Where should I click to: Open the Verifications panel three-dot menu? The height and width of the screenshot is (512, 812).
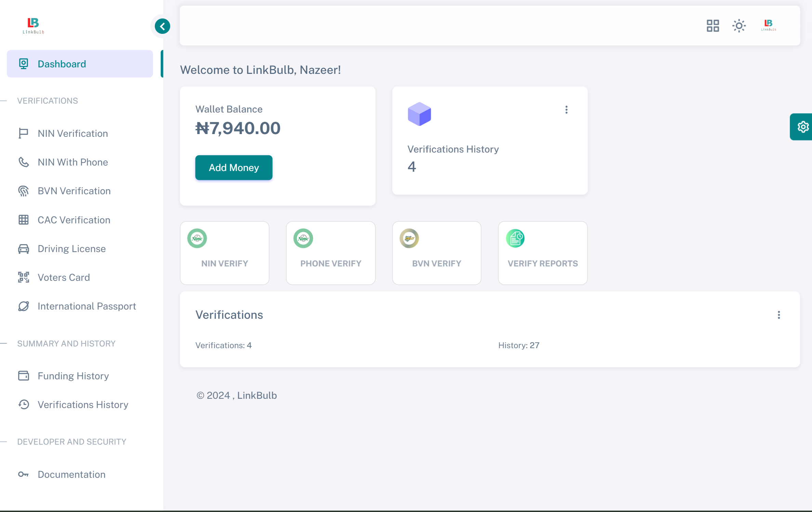click(x=779, y=315)
